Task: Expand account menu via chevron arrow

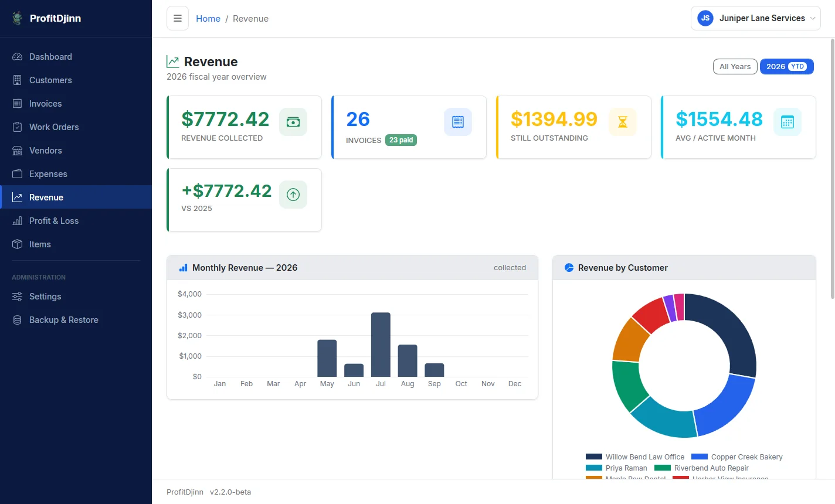Action: pos(813,19)
